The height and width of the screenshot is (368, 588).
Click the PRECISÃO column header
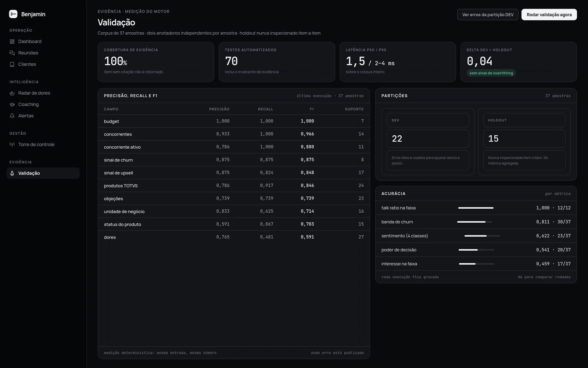(219, 109)
